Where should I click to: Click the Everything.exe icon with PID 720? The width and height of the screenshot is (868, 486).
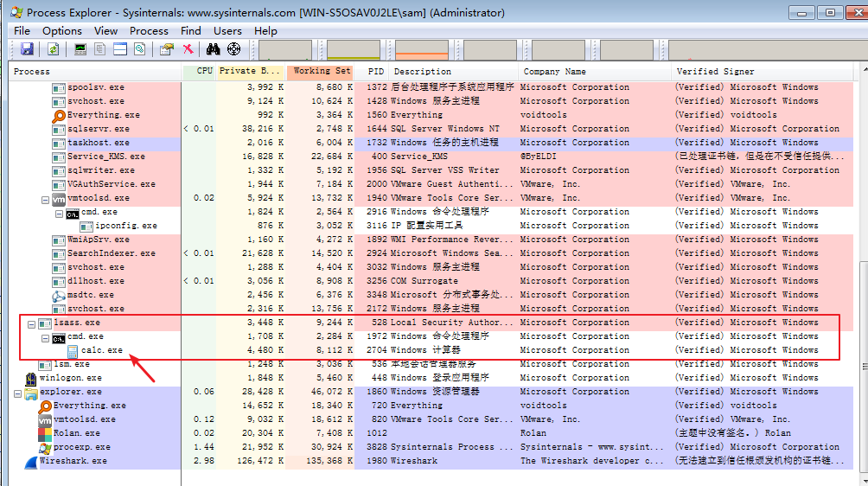[x=45, y=406]
